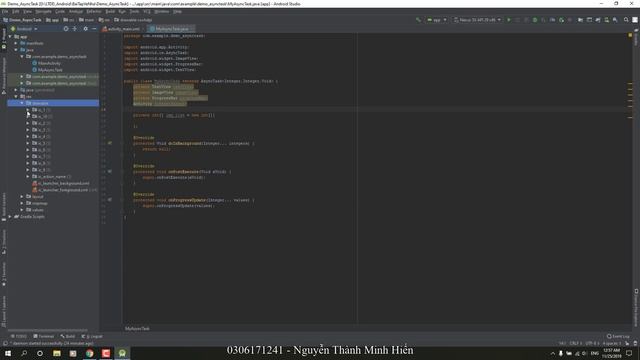
Task: Collapse the selected drawable folder
Action: 22,103
